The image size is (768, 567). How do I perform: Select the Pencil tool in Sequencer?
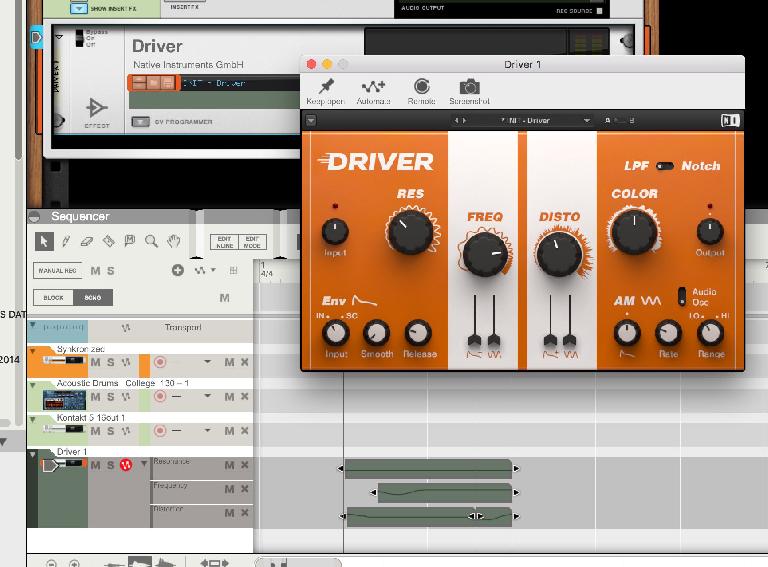point(66,241)
